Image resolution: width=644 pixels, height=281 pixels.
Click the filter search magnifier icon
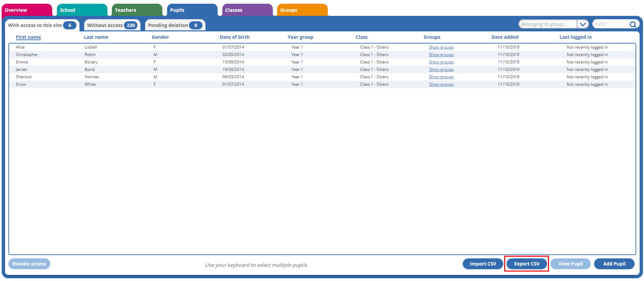(x=633, y=24)
